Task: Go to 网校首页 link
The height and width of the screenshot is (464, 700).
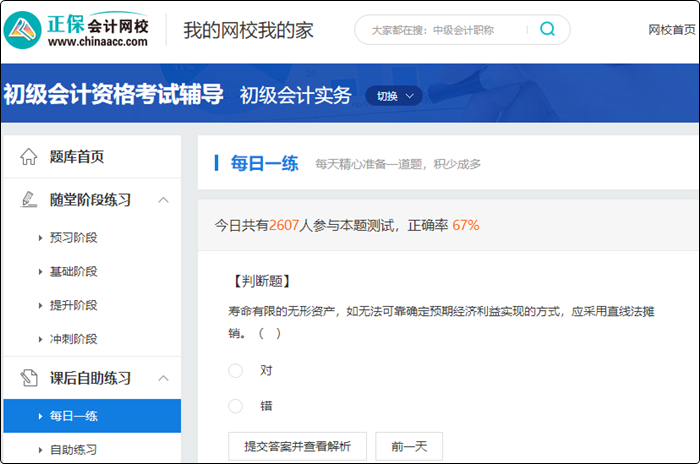Action: tap(672, 30)
